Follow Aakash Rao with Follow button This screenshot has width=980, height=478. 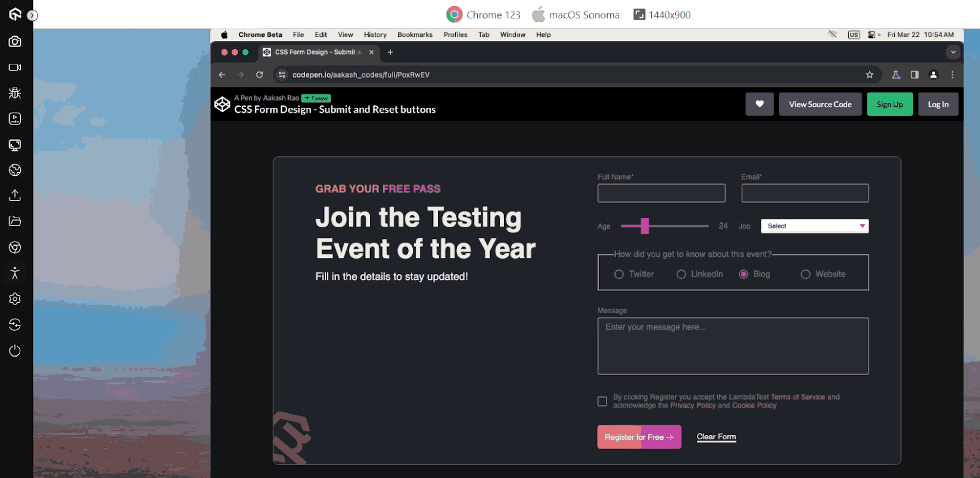316,98
